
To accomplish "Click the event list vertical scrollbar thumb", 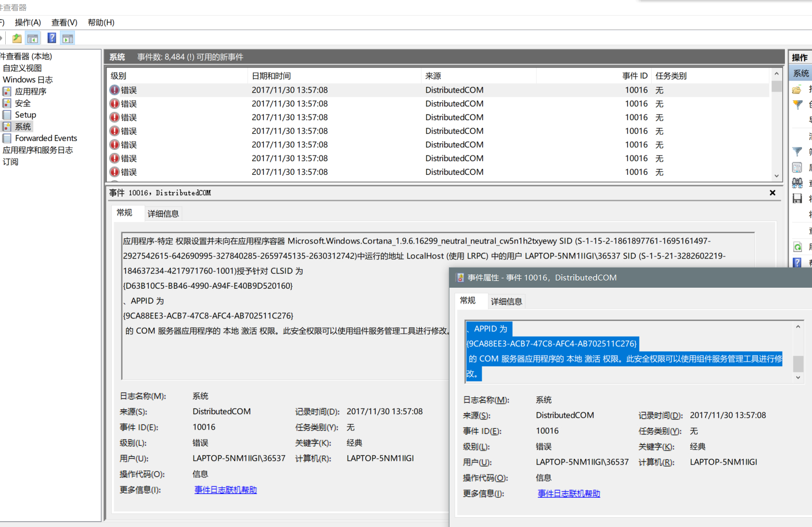I will (777, 86).
